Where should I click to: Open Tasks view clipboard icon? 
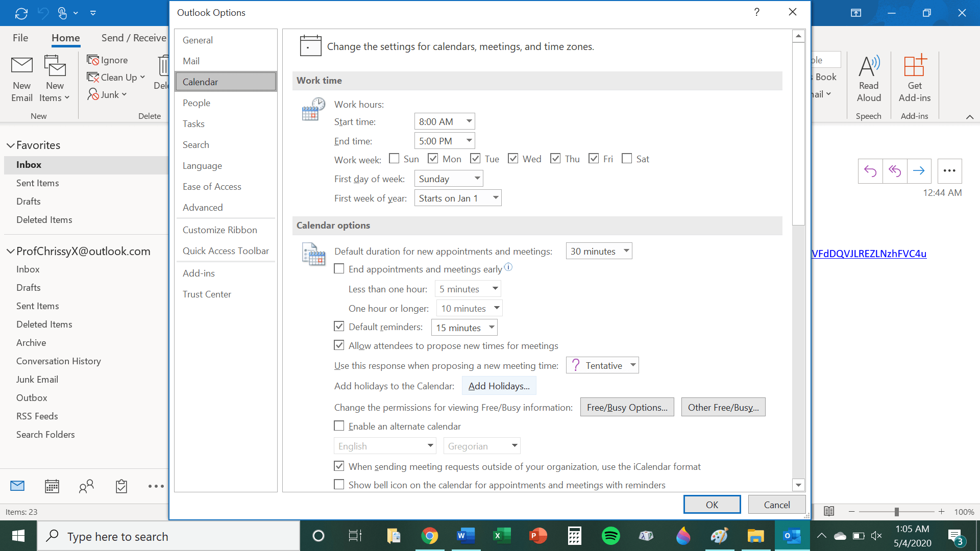121,486
